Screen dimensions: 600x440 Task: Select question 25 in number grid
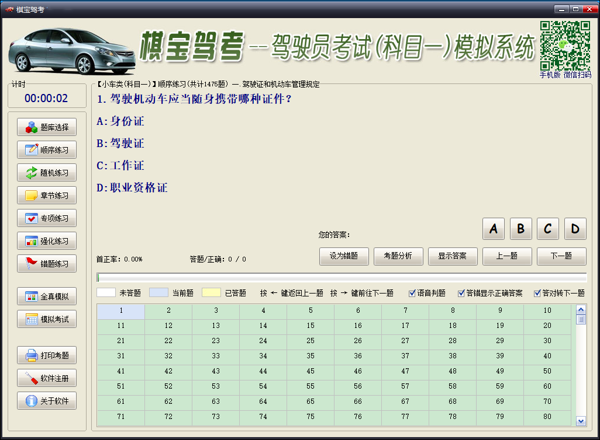click(310, 341)
